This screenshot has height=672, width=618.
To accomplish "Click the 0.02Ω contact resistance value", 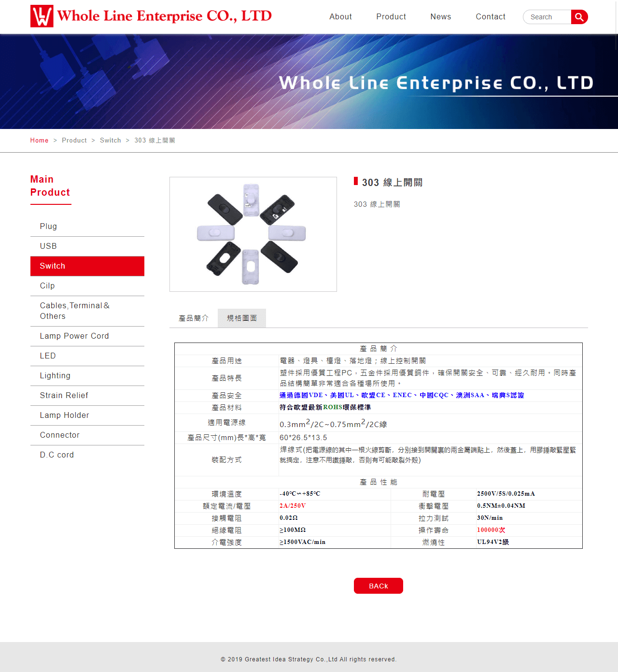I will coord(289,518).
